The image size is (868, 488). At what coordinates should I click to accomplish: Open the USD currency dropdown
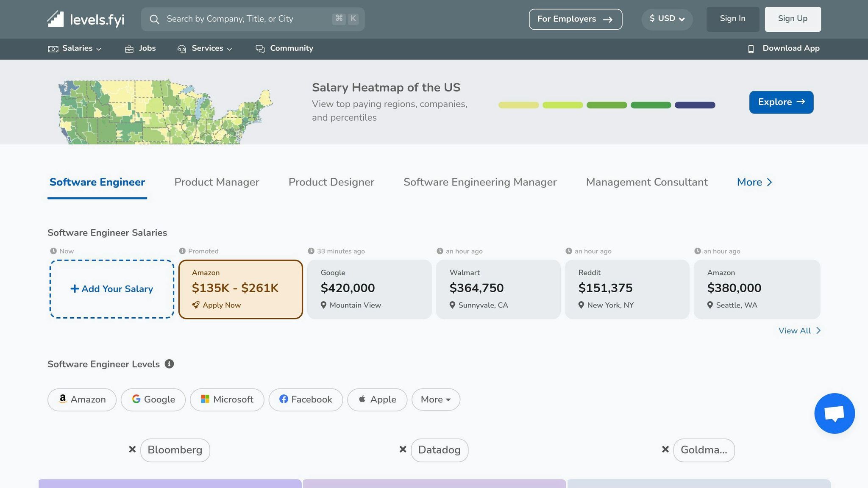click(667, 19)
